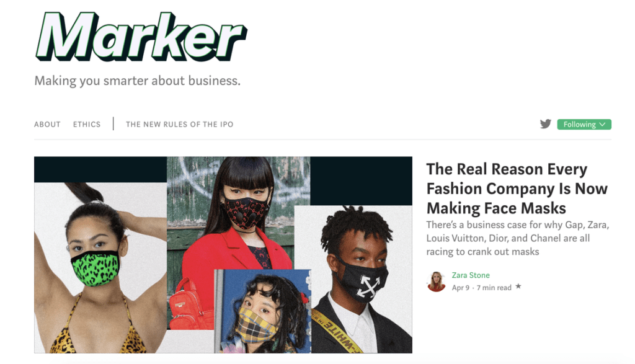Open the ABOUT menu item
This screenshot has height=364, width=635.
tap(47, 124)
